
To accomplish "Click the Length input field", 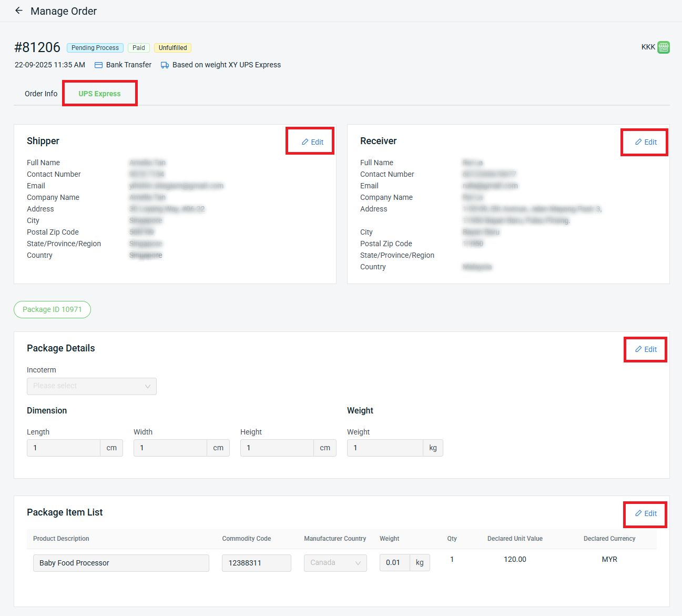I will point(64,448).
